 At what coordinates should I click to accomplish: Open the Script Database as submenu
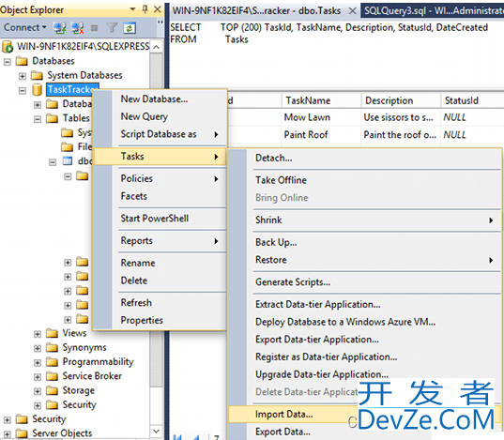pos(160,134)
